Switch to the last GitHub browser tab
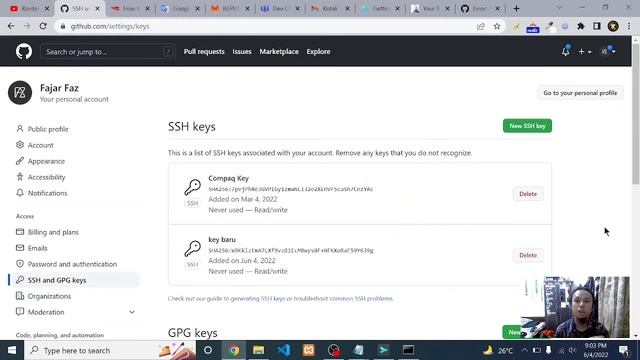The height and width of the screenshot is (360, 640). click(480, 9)
